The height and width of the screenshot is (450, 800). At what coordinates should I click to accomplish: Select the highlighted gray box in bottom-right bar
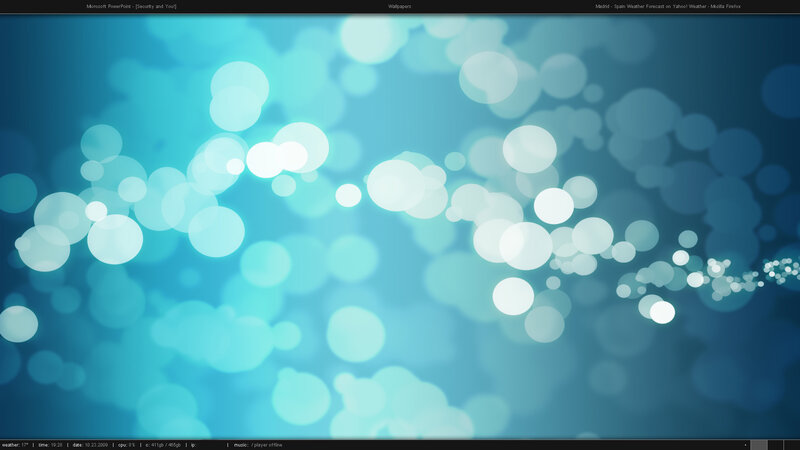tap(759, 445)
